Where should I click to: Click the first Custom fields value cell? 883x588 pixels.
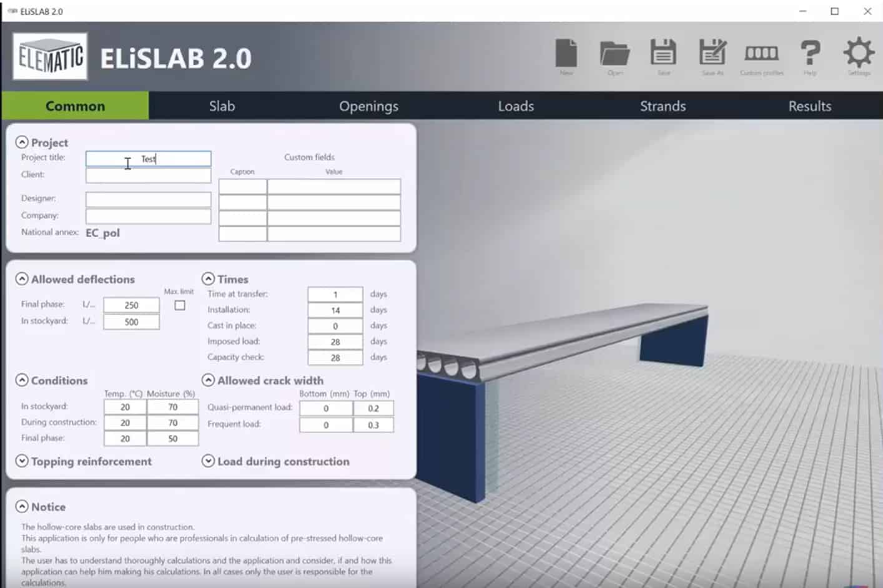click(x=334, y=187)
